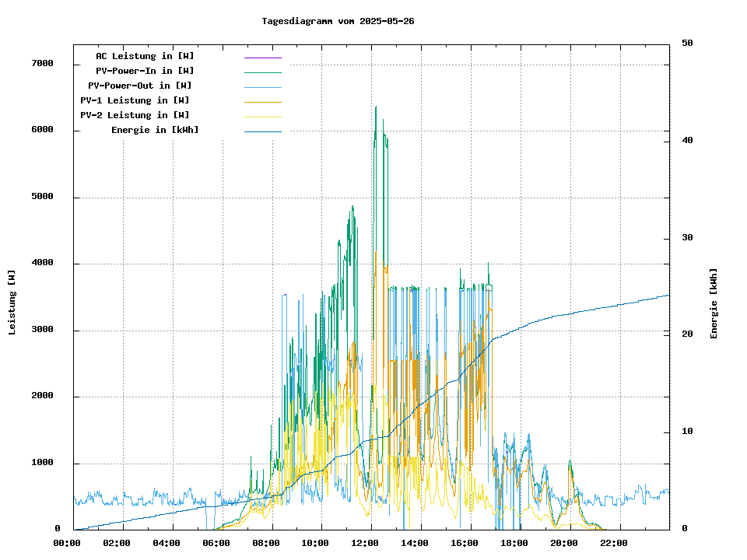747x560 pixels.
Task: Select the 18:00 tick on time axis
Action: (x=514, y=543)
